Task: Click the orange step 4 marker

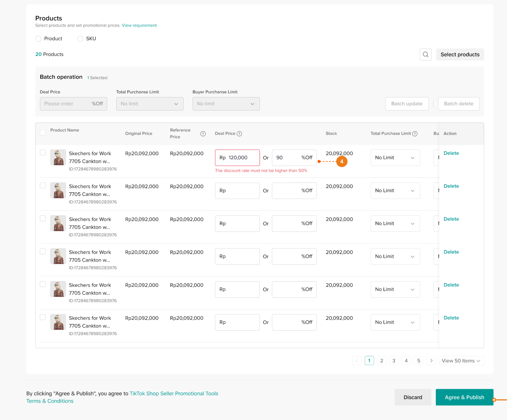Action: [x=341, y=162]
